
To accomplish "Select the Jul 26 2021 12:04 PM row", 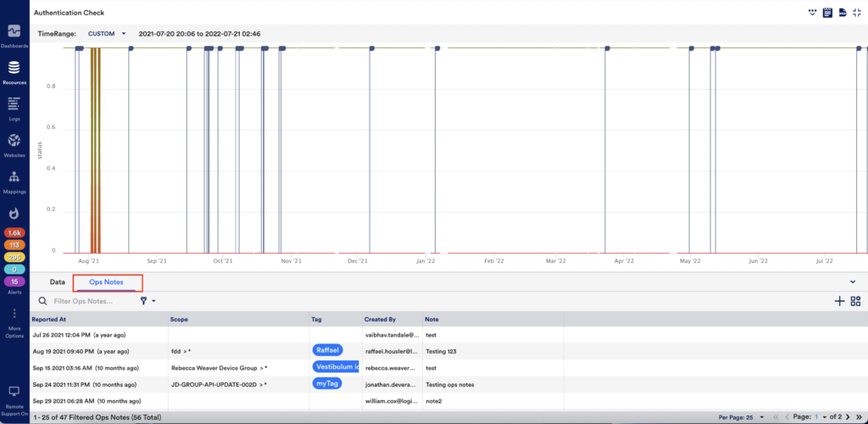I will (449, 335).
